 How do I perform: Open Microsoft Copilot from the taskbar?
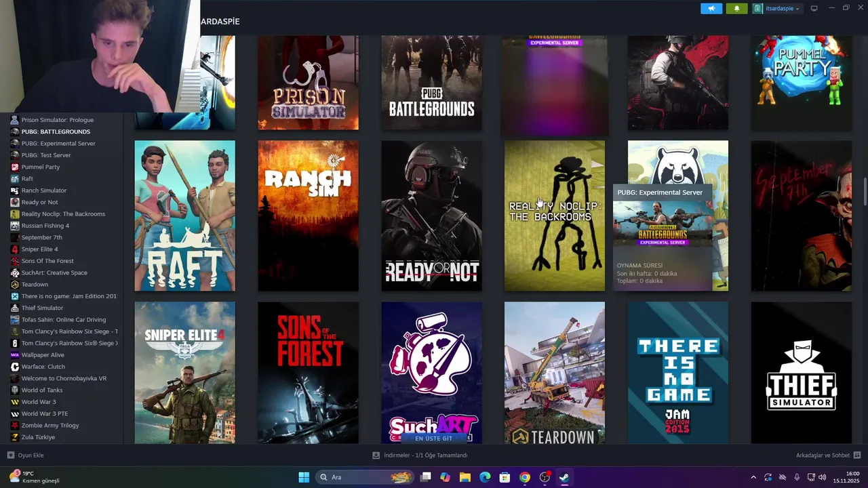tap(445, 477)
